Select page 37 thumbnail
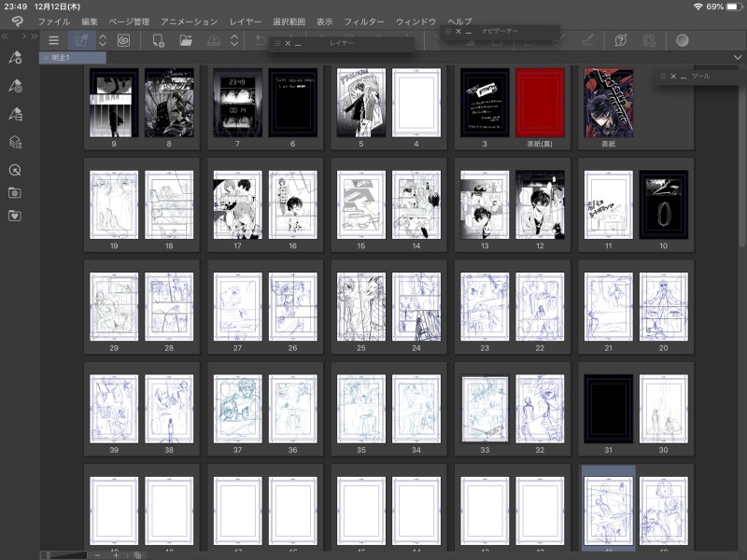 coord(237,409)
